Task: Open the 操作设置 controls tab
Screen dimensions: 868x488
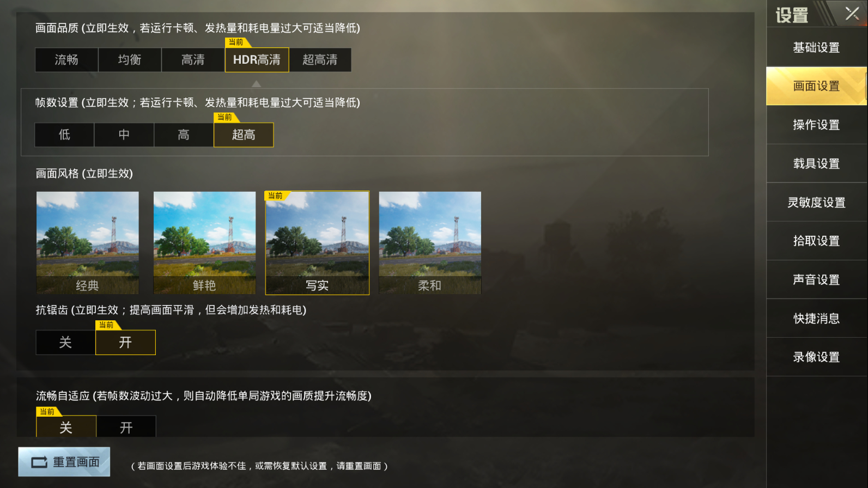Action: [x=816, y=125]
